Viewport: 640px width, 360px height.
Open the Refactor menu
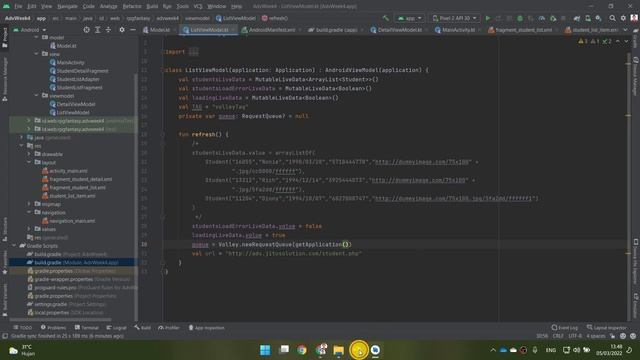pos(132,6)
